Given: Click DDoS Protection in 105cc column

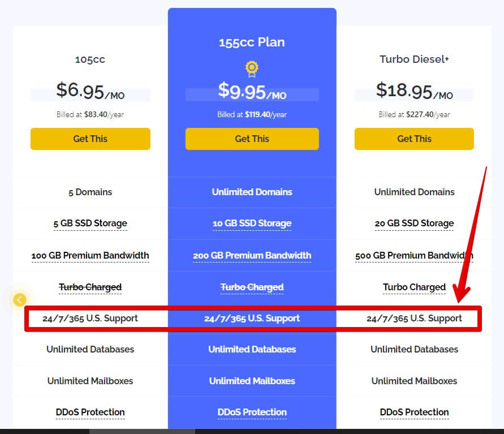Looking at the screenshot, I should click(x=91, y=412).
